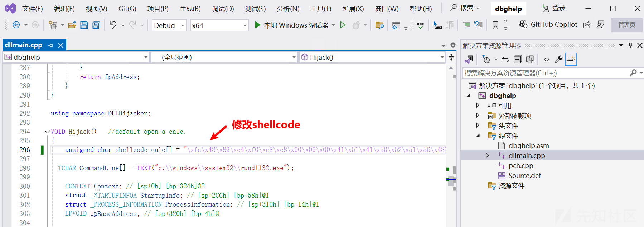Expand the 引用 tree node

478,105
